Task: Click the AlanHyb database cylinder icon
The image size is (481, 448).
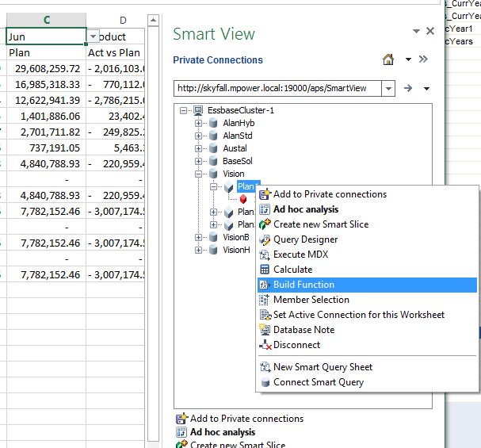Action: coord(213,123)
